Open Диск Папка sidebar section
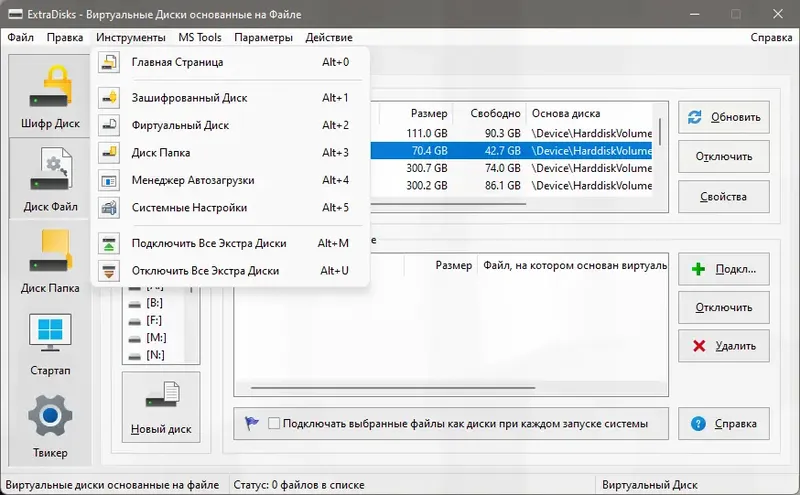The width and height of the screenshot is (800, 495). pos(50,261)
